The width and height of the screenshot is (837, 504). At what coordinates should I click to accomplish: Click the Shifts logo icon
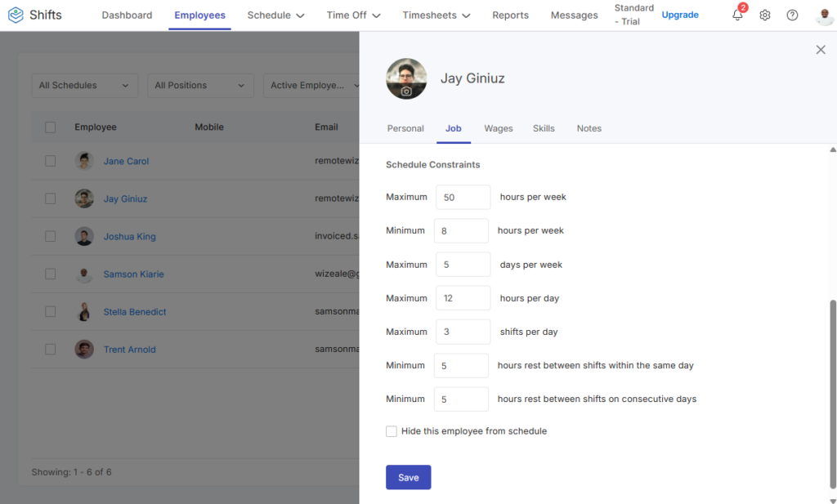tap(16, 15)
